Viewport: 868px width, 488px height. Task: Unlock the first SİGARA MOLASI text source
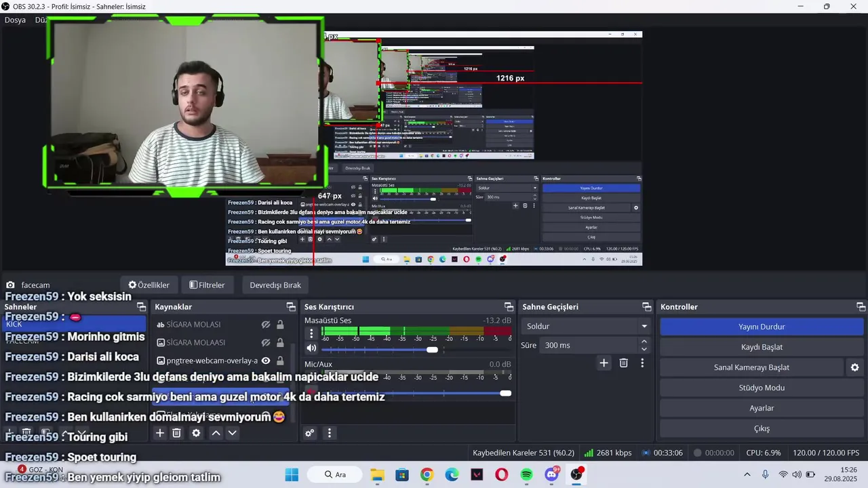pos(280,325)
